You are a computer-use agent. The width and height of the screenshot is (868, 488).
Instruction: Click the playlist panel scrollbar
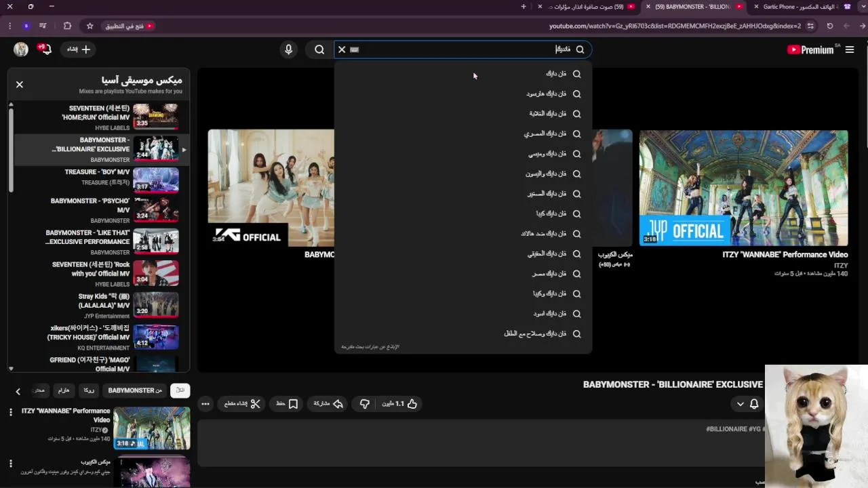click(x=11, y=149)
